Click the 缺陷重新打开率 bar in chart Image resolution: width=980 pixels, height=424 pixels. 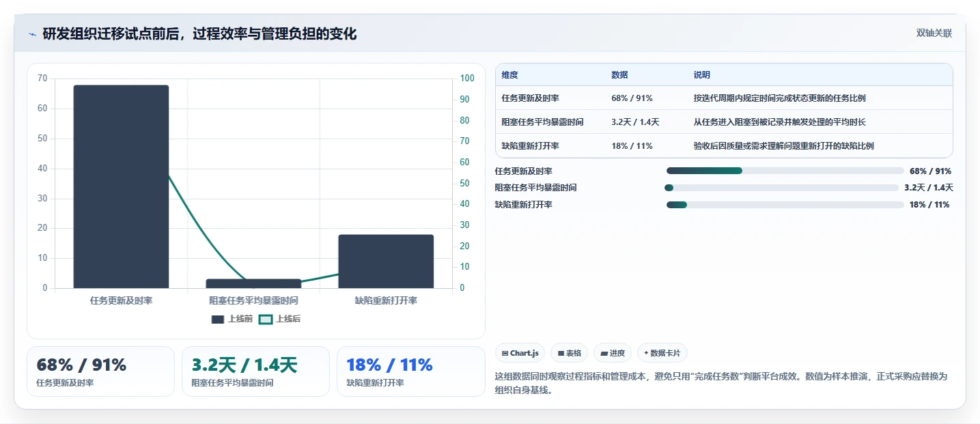tap(386, 262)
